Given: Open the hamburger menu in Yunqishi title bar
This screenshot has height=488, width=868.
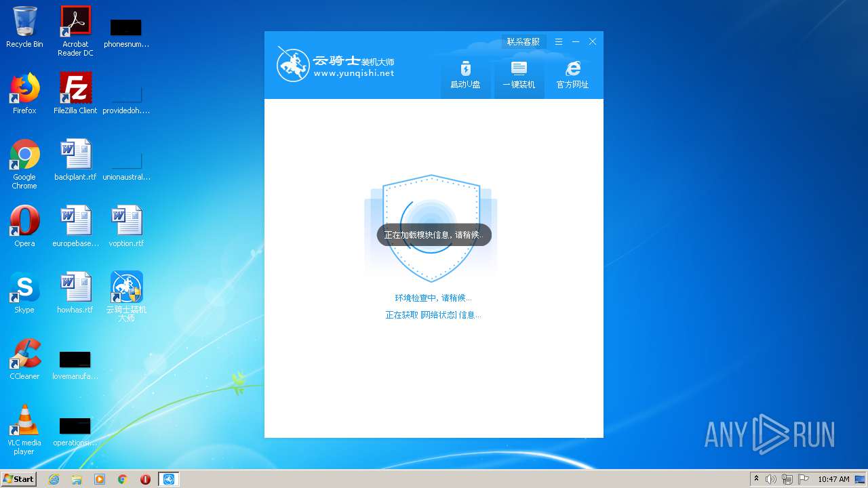Looking at the screenshot, I should tap(559, 41).
